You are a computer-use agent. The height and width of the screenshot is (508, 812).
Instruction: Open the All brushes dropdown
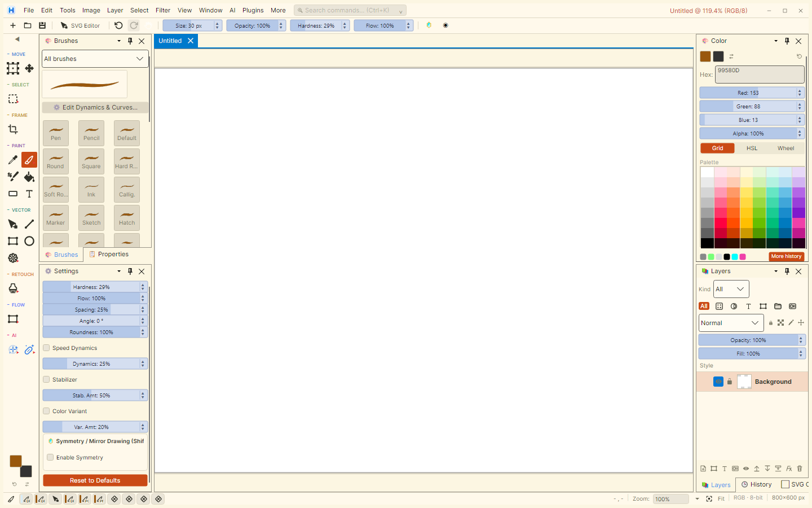click(x=95, y=59)
